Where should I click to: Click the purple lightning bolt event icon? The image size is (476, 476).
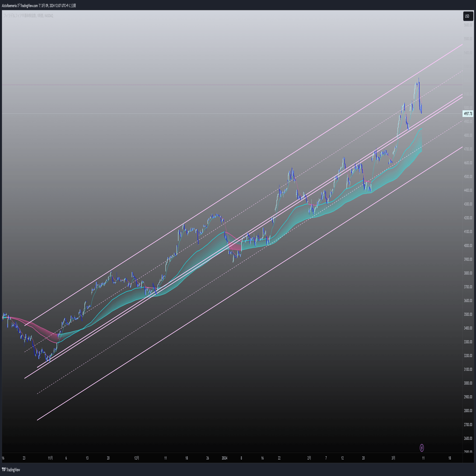pyautogui.click(x=421, y=448)
